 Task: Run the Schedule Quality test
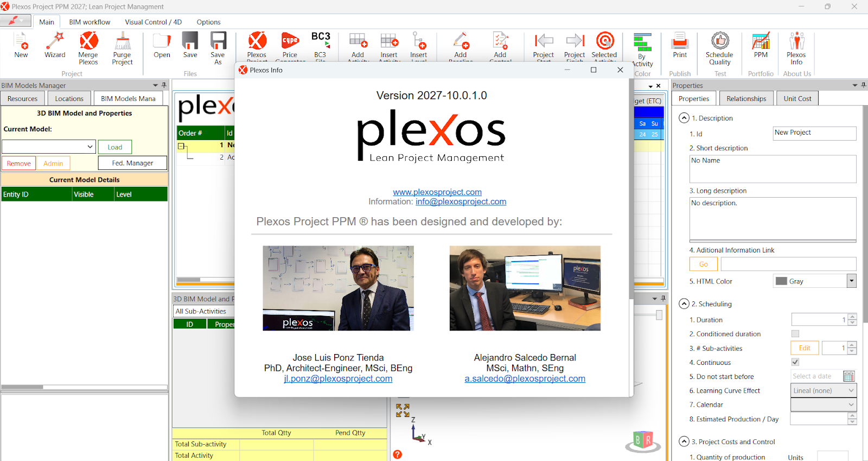(x=720, y=41)
